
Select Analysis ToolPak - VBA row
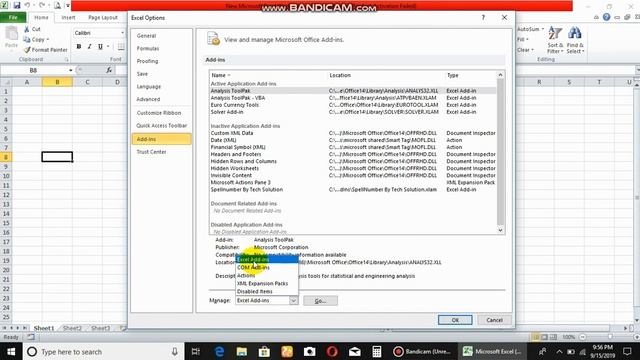coord(353,98)
